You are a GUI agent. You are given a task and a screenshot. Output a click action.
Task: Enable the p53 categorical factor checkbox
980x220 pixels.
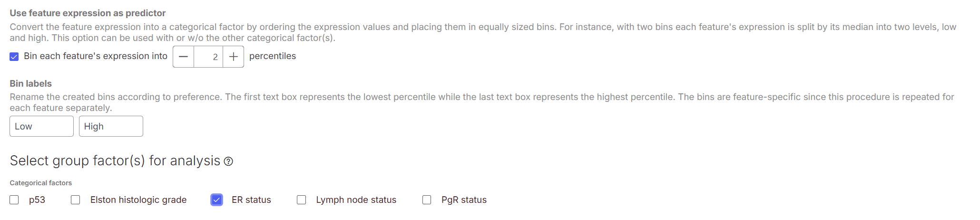[x=14, y=200]
